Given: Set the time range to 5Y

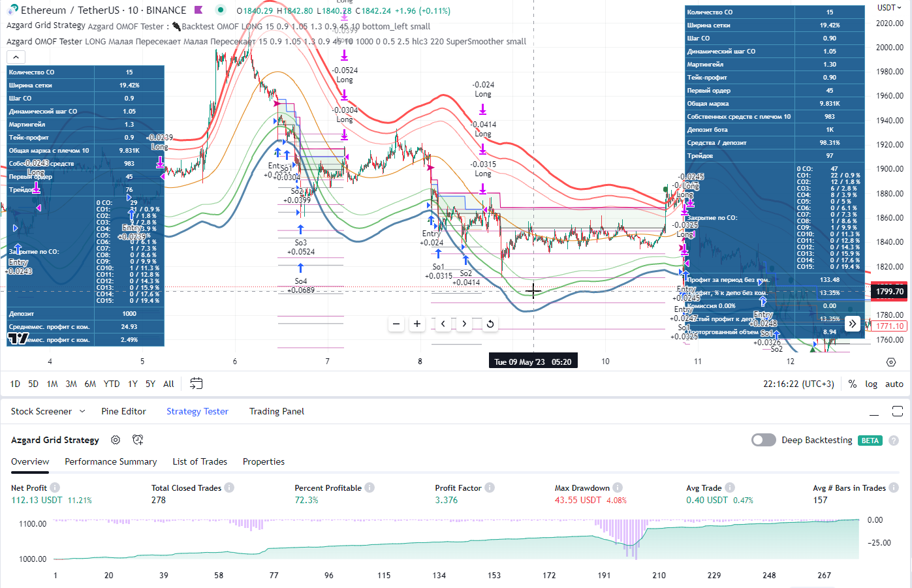Looking at the screenshot, I should 150,384.
